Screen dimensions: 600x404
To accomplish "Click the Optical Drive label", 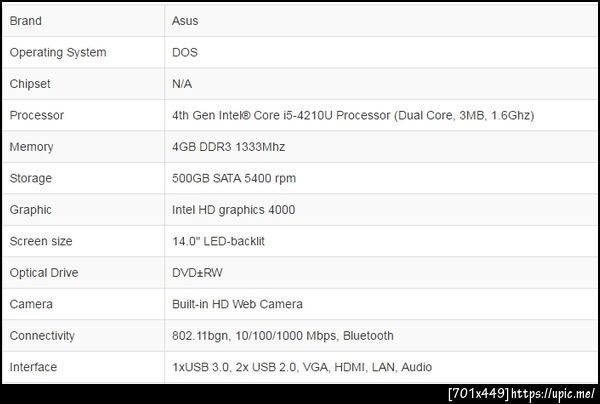I will pos(43,273).
